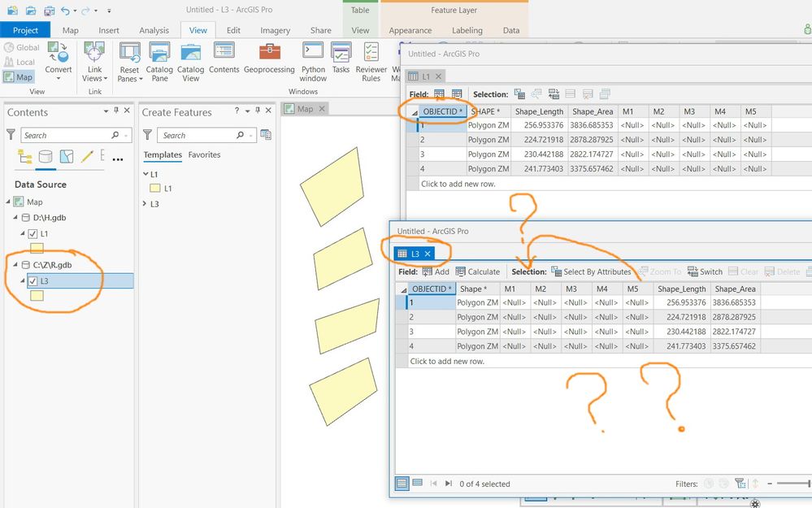
Task: Expand the L3 template group
Action: pos(145,204)
